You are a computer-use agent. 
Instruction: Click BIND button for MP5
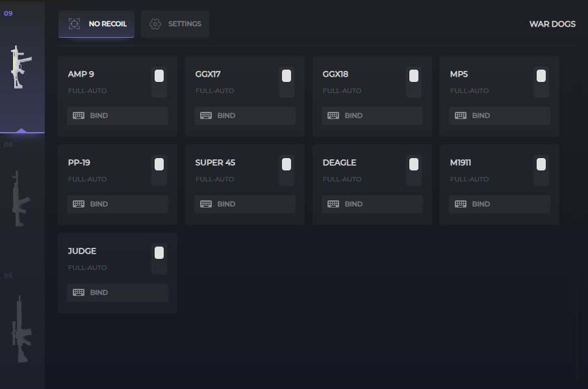pyautogui.click(x=500, y=116)
